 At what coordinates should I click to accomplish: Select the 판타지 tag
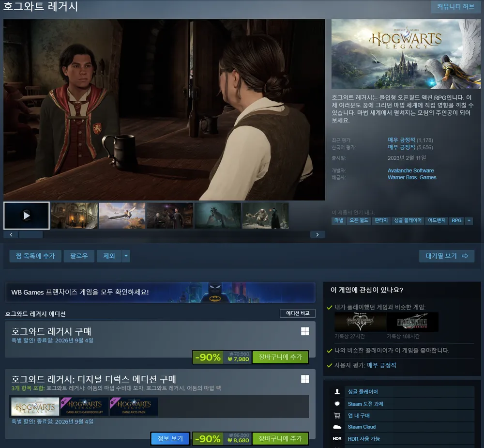pos(381,220)
